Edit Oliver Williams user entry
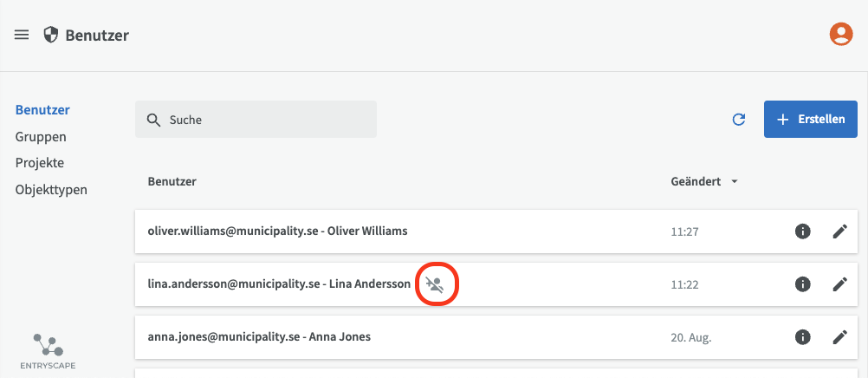The height and width of the screenshot is (378, 868). [x=839, y=231]
